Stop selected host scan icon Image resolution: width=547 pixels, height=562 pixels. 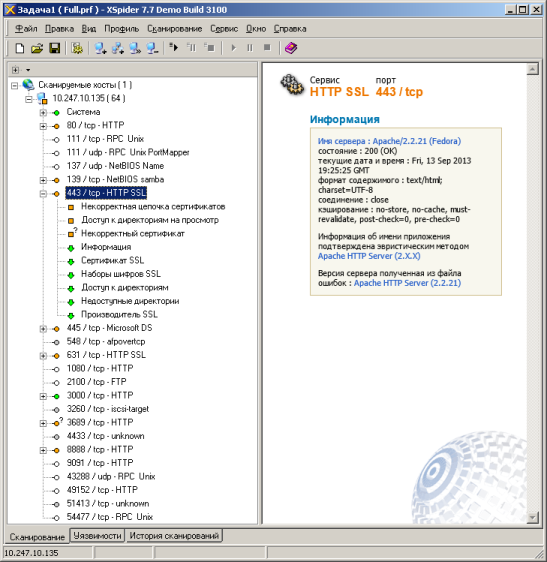209,47
